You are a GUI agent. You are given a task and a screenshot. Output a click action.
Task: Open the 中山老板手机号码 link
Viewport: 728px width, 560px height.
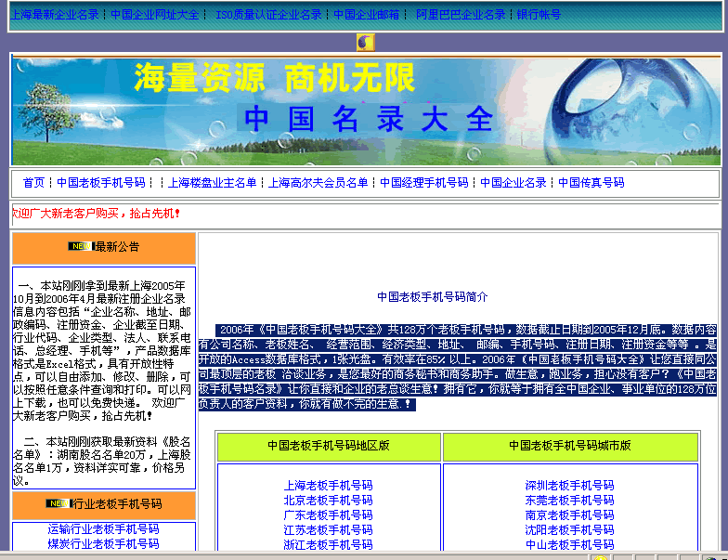click(570, 544)
